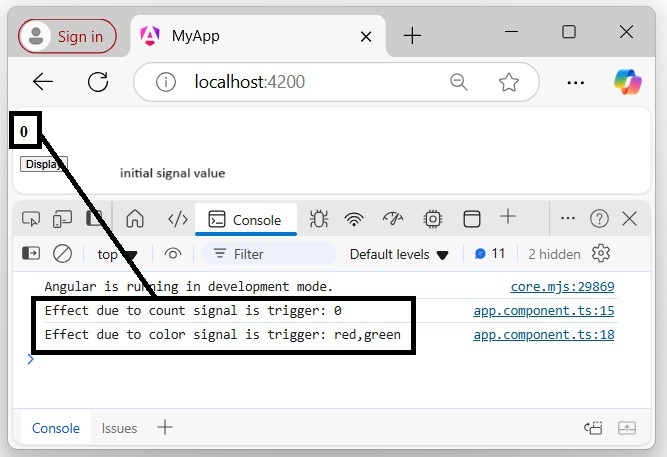Switch to the Issues drawer tab

[x=119, y=428]
